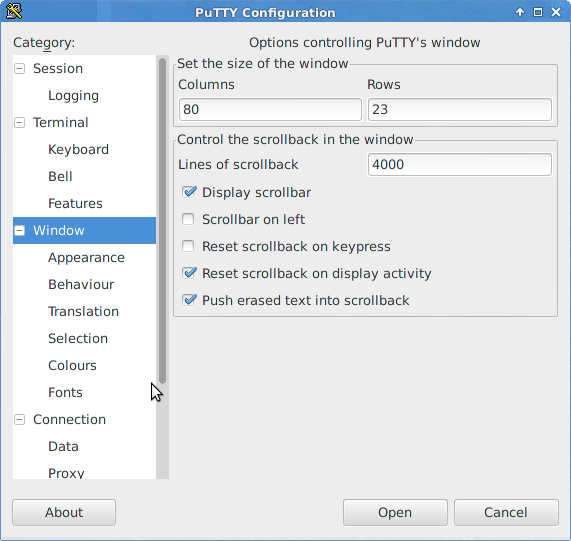Uncheck Display scrollbar
This screenshot has width=571, height=541.
pos(189,192)
